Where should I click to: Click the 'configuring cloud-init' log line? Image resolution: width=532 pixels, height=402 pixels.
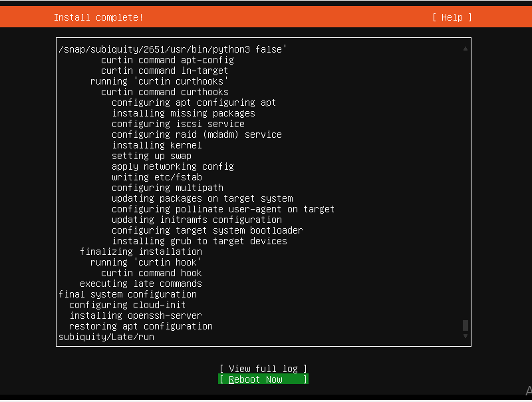(x=126, y=305)
